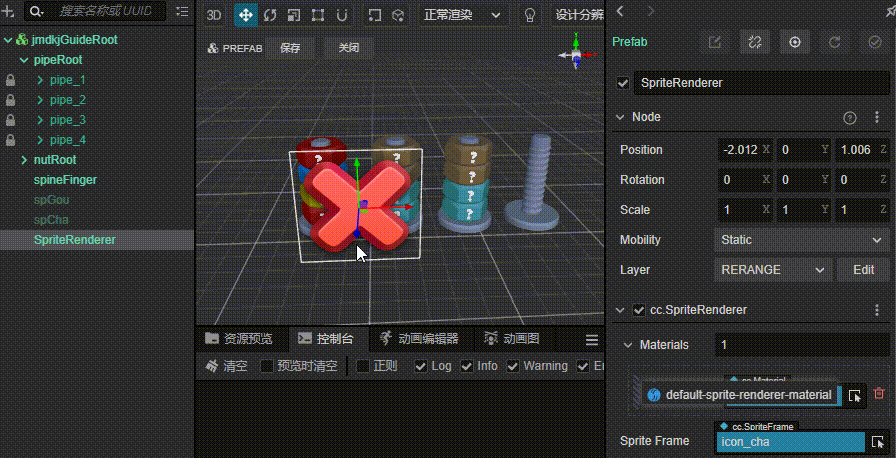The width and height of the screenshot is (896, 458).
Task: Select the Rotate gizmo tool
Action: pyautogui.click(x=270, y=15)
